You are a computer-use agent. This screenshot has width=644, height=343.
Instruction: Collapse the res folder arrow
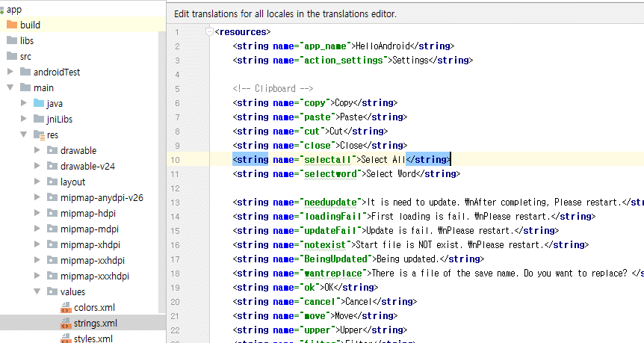24,135
